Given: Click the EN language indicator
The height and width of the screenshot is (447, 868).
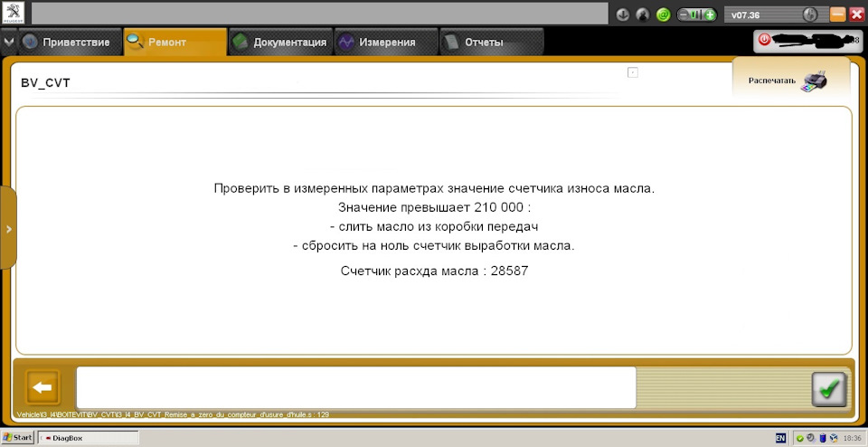Looking at the screenshot, I should [x=780, y=438].
